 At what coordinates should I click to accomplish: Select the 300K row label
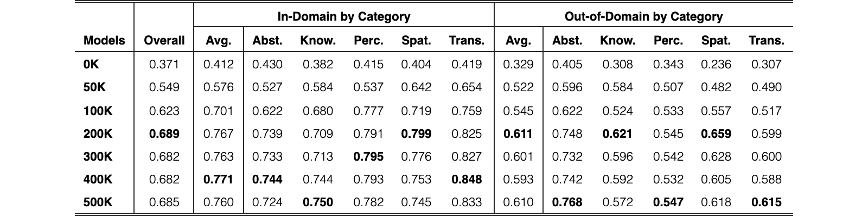point(98,156)
